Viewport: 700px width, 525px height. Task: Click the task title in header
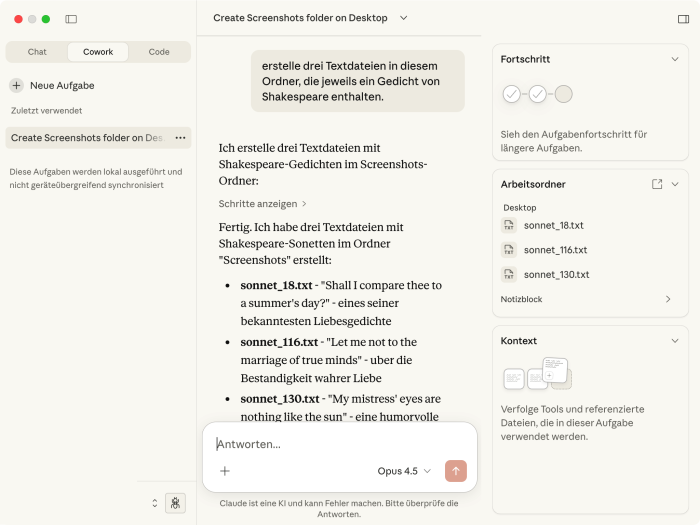(300, 18)
